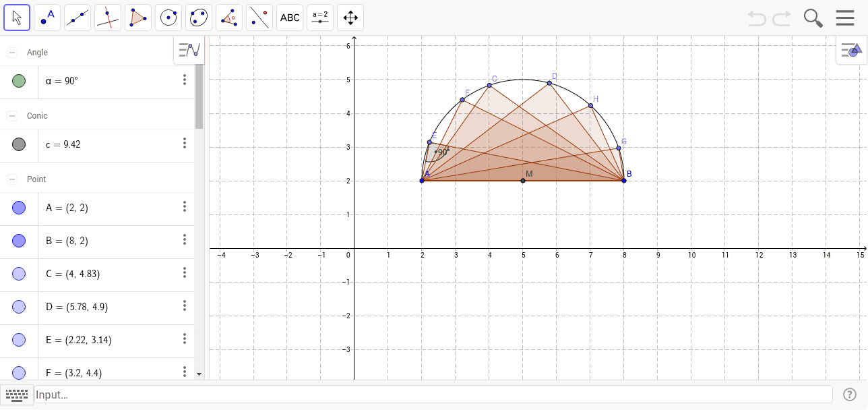Viewport: 868px width, 410px height.
Task: Select the Line through two points tool
Action: pos(77,18)
